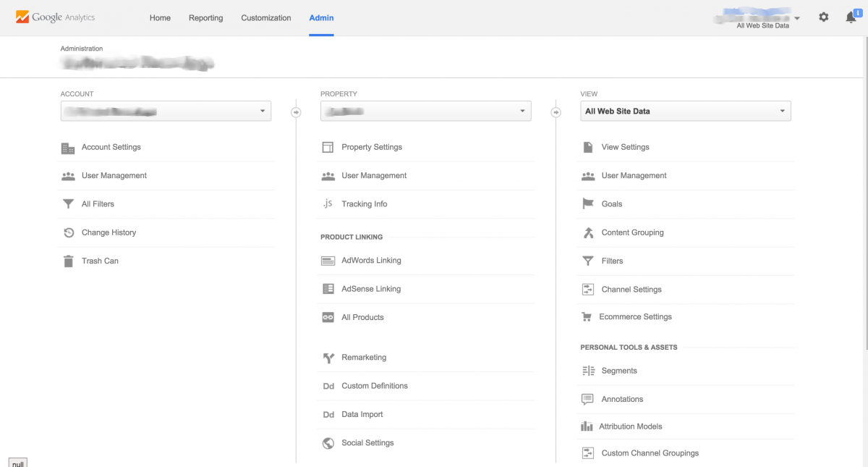This screenshot has width=868, height=467.
Task: Click the Tracking Info .js icon
Action: click(328, 204)
